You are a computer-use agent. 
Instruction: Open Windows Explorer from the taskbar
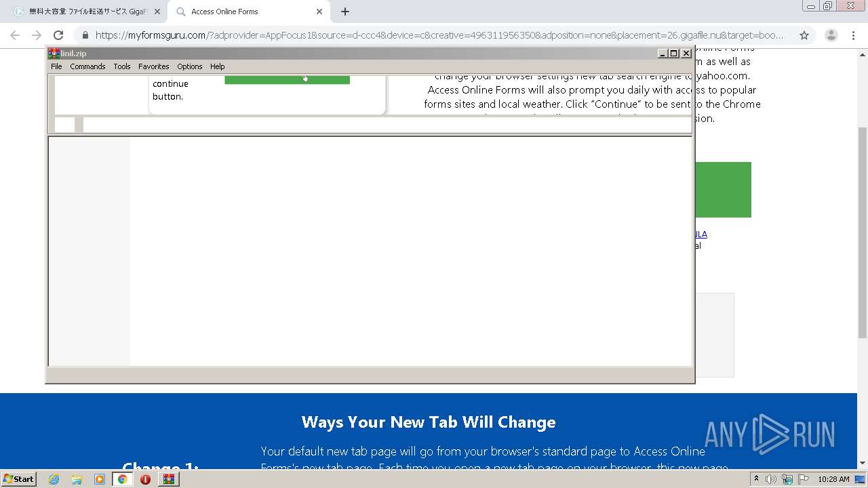point(77,479)
